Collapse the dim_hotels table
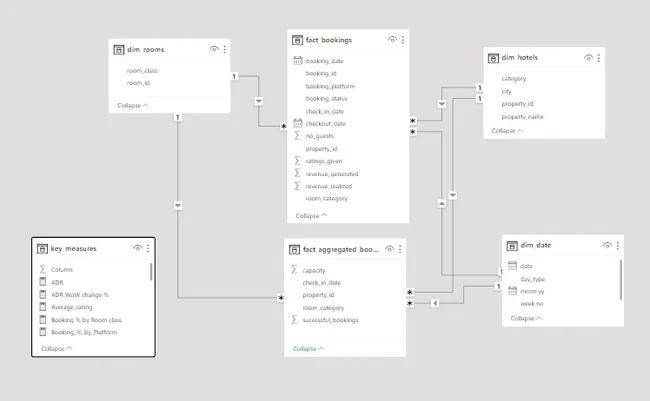650x401 pixels. [x=507, y=131]
